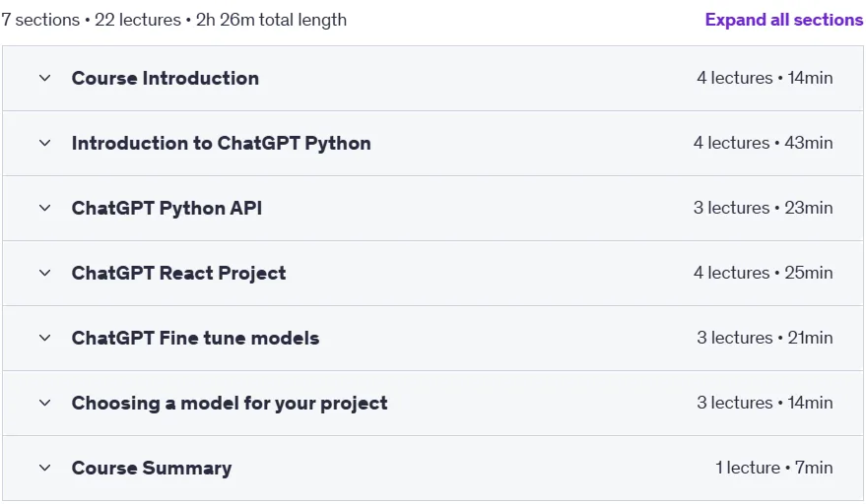The height and width of the screenshot is (504, 866).
Task: Click the 3 lectures • 23min label
Action: coord(764,208)
